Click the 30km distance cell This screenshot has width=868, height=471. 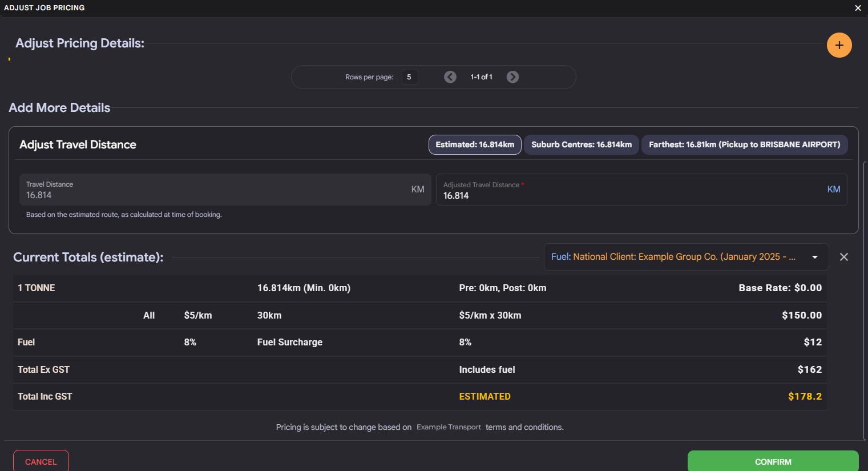click(x=269, y=315)
